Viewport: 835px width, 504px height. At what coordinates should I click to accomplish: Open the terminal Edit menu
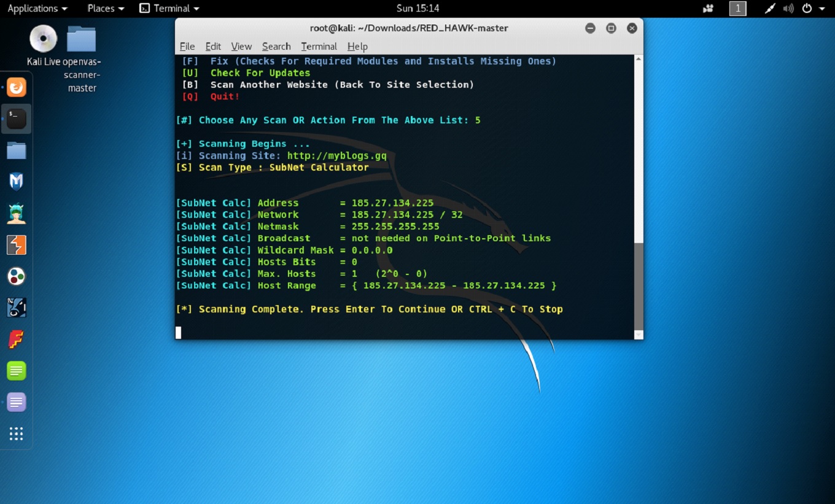click(x=213, y=47)
